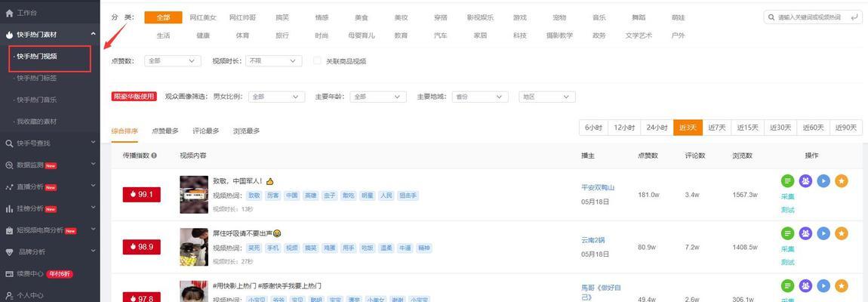The image size is (868, 302).
Task: Click the chart icon beside 直播分析
Action: (9, 187)
